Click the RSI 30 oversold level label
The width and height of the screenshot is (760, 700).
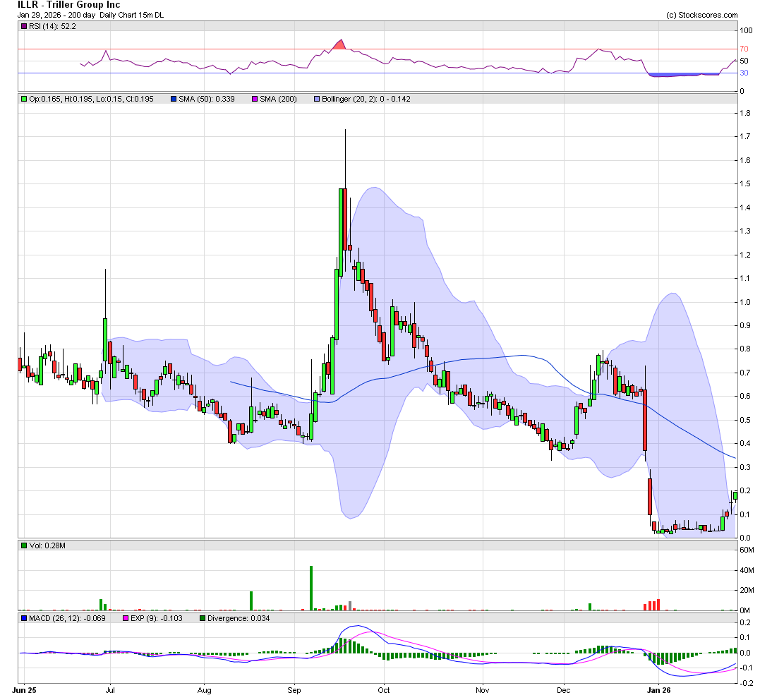pos(744,73)
